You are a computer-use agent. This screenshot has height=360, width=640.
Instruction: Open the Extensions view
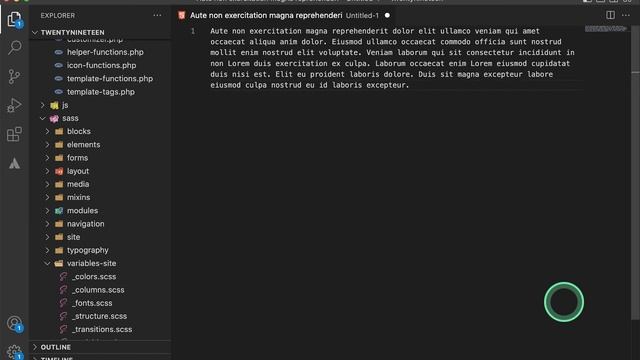(14, 134)
